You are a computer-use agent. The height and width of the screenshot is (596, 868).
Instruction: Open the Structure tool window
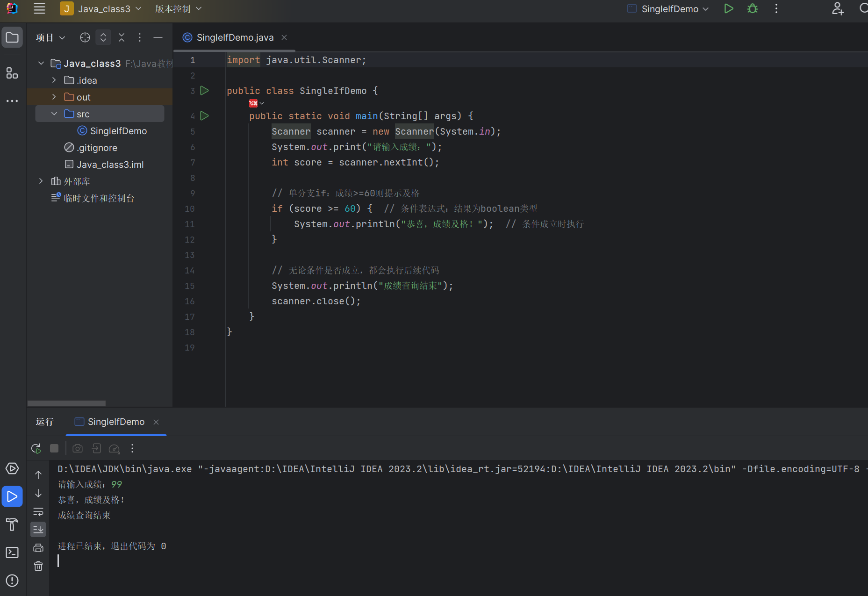coord(12,73)
